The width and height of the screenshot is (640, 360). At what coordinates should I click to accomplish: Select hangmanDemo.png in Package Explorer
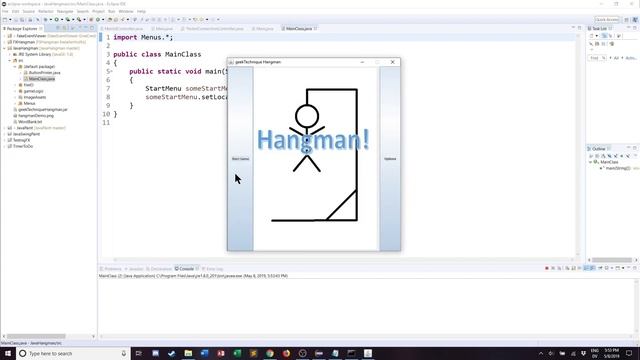(x=36, y=116)
